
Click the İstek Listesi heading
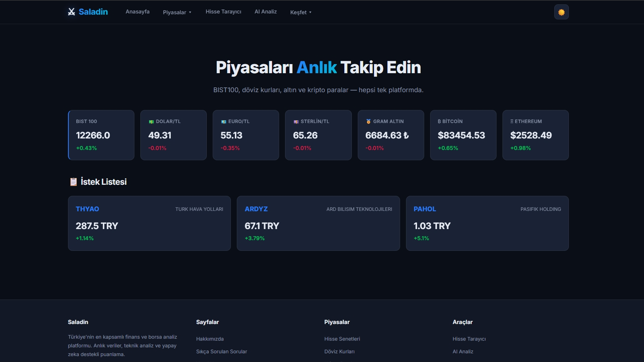pyautogui.click(x=104, y=182)
